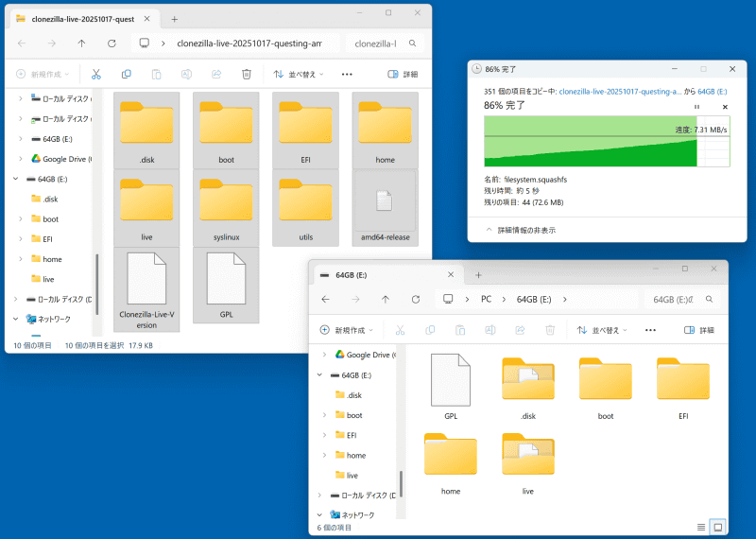Toggle 詳細 details pane in clonezilla window
This screenshot has width=756, height=539.
coord(403,75)
